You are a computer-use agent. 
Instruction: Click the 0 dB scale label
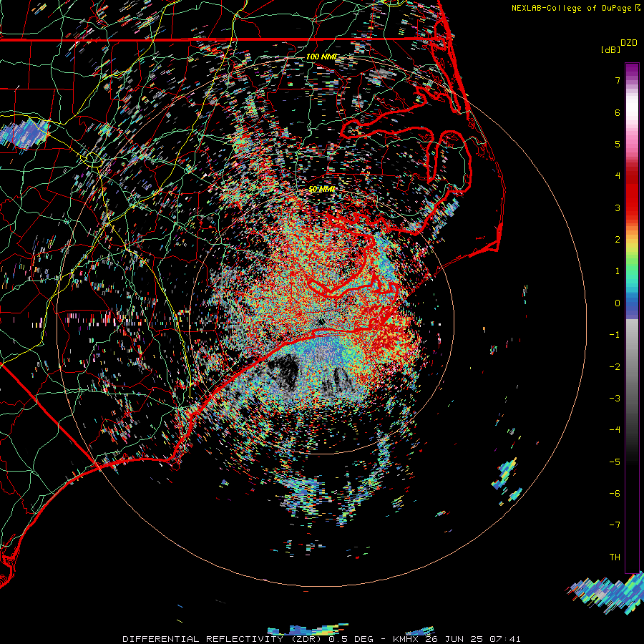(618, 303)
